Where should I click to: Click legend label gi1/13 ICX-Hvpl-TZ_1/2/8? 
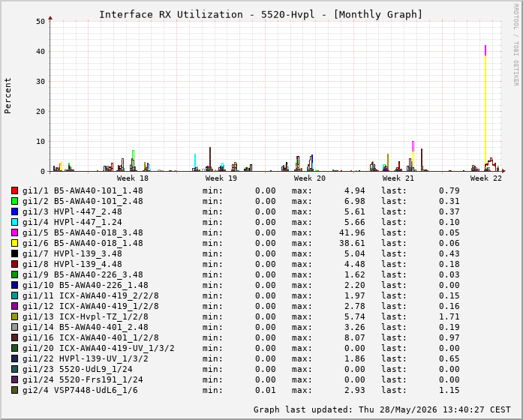click(x=86, y=316)
